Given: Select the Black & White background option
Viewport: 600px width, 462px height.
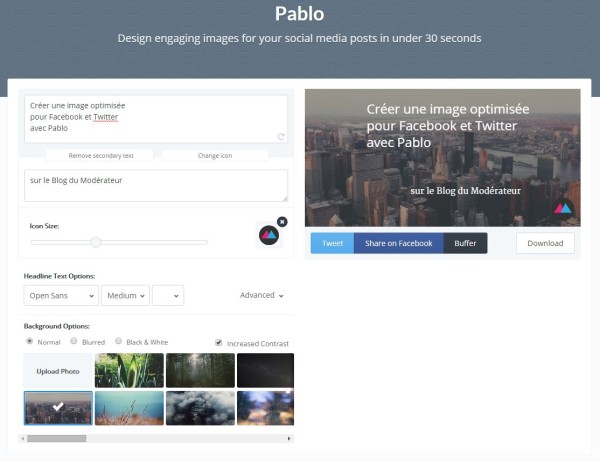Looking at the screenshot, I should coord(119,341).
